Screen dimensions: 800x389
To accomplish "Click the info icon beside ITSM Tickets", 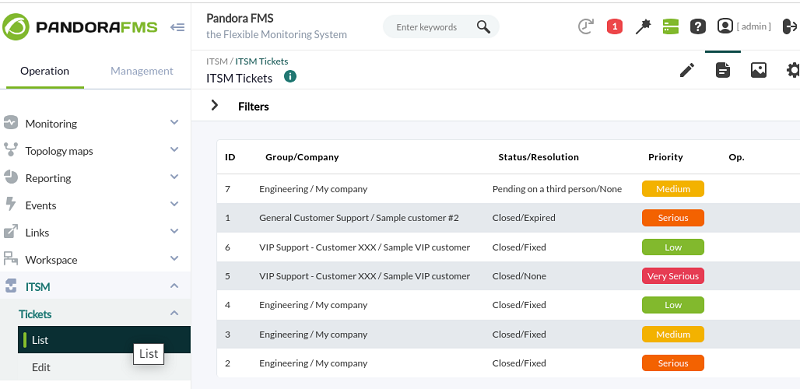I will pos(290,77).
